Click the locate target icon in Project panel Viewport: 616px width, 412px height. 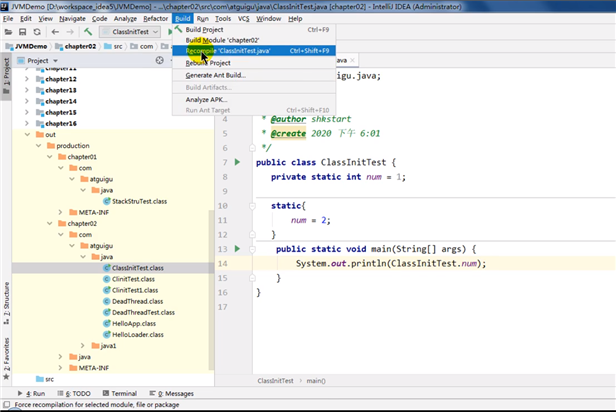(x=160, y=60)
